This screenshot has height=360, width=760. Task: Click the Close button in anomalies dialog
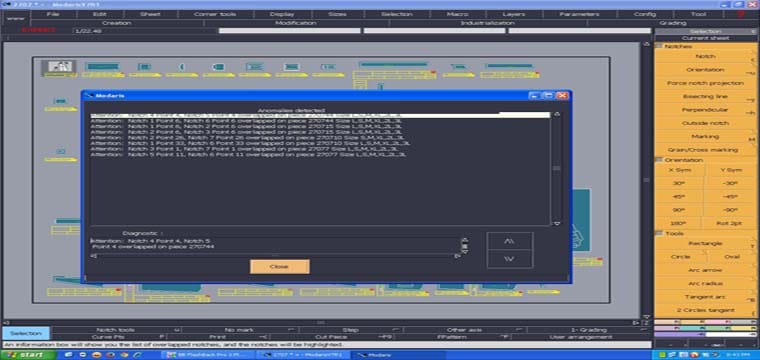(280, 266)
